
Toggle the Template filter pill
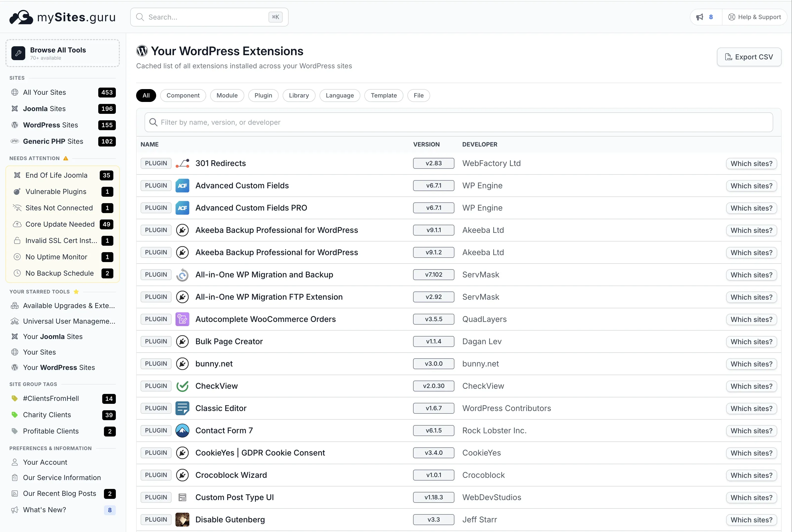pos(383,95)
